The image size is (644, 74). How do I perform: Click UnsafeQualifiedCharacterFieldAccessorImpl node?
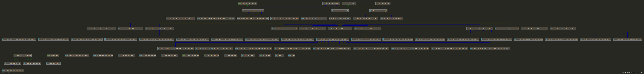[x=156, y=39]
